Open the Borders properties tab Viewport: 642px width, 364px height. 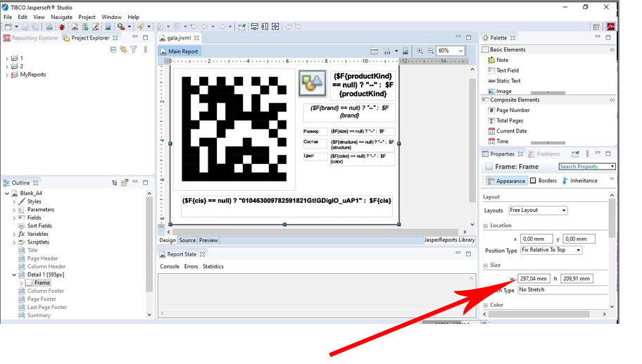(x=543, y=180)
